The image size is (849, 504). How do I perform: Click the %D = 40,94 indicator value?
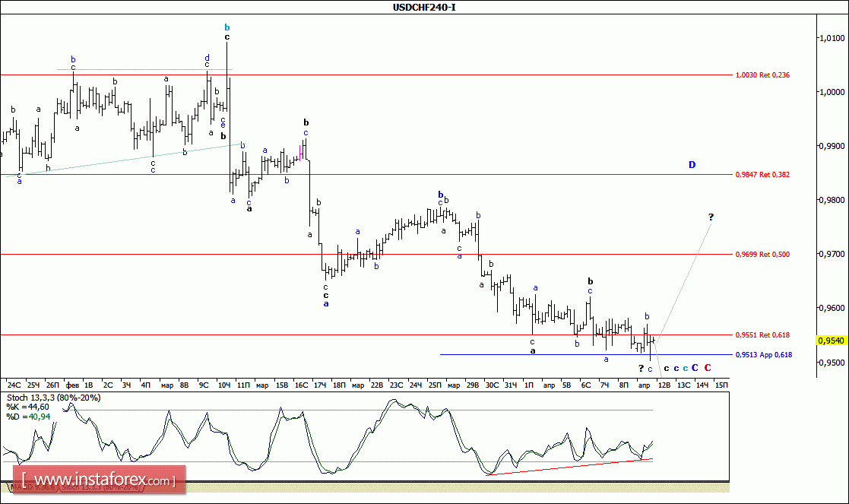point(28,417)
